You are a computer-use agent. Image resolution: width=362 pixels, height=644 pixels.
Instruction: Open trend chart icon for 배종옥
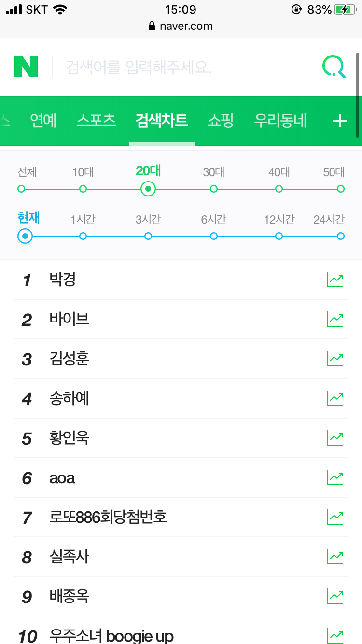pos(335,597)
